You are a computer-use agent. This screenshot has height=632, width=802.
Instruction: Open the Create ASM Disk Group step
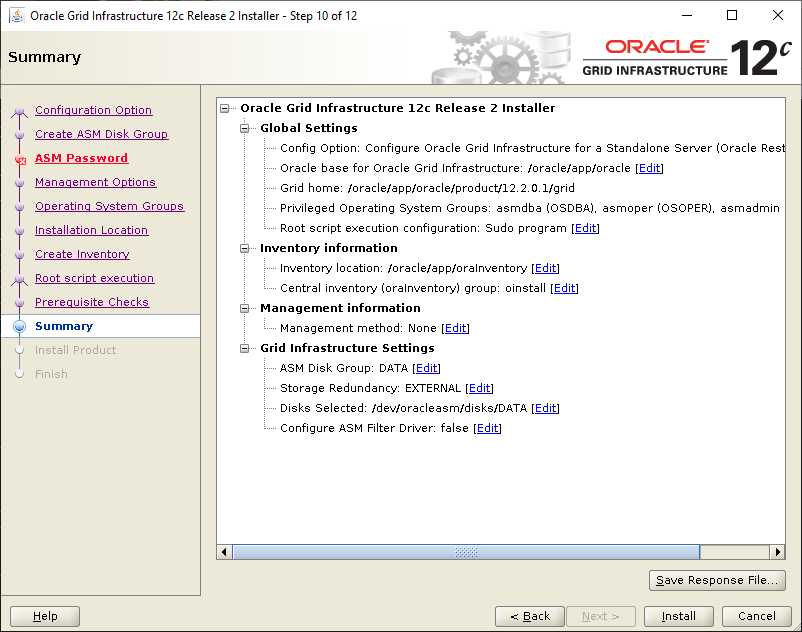101,134
